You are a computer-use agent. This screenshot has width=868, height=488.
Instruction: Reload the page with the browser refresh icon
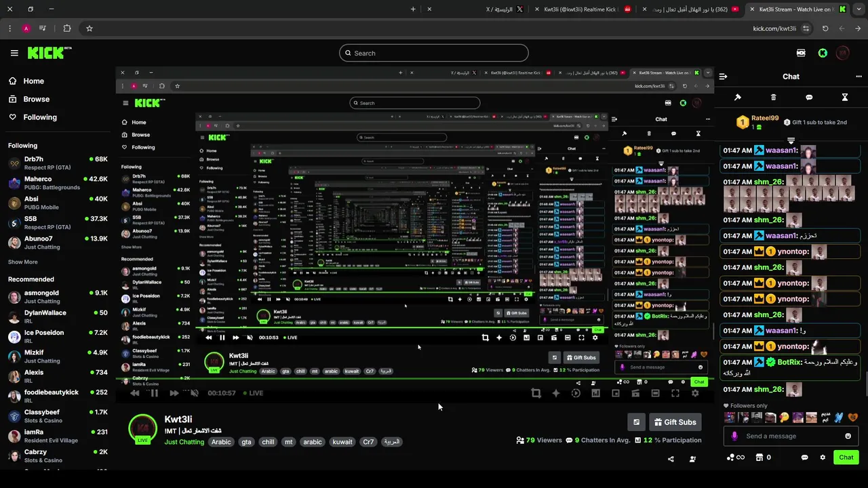tap(825, 28)
